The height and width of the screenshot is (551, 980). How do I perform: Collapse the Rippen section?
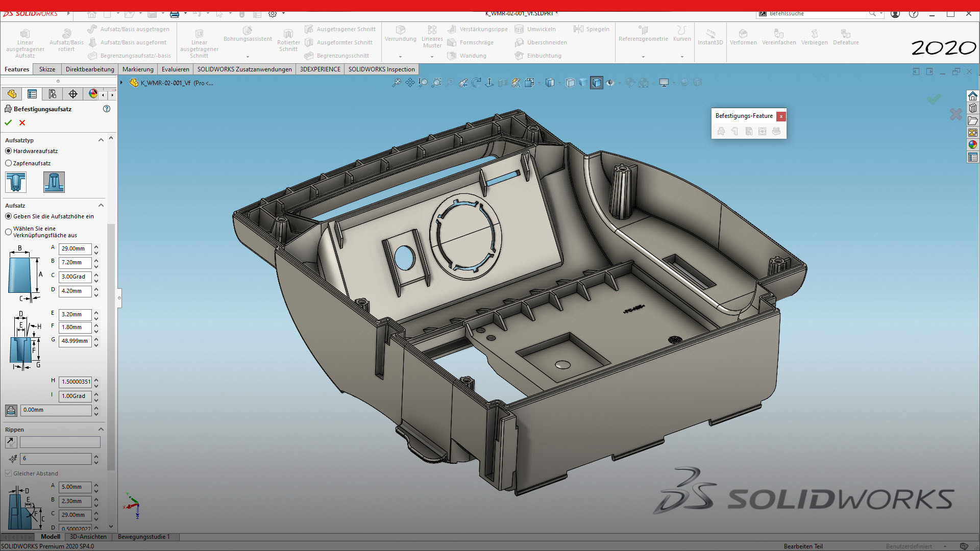pyautogui.click(x=101, y=429)
